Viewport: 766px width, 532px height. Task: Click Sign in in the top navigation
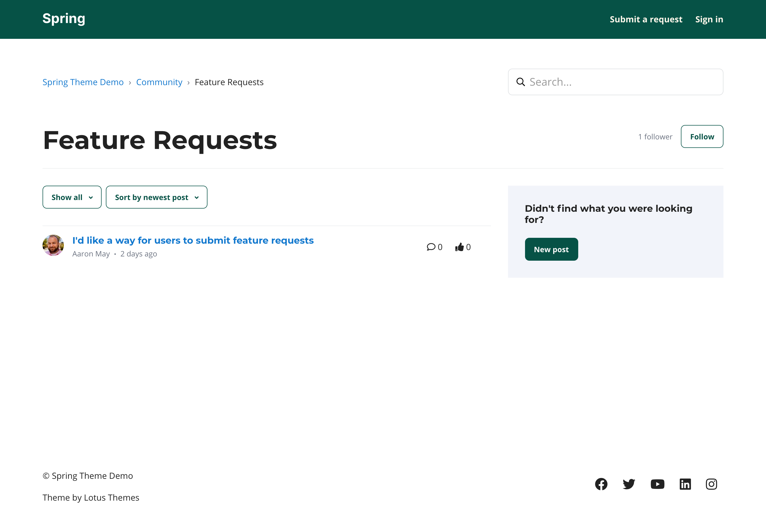point(709,19)
